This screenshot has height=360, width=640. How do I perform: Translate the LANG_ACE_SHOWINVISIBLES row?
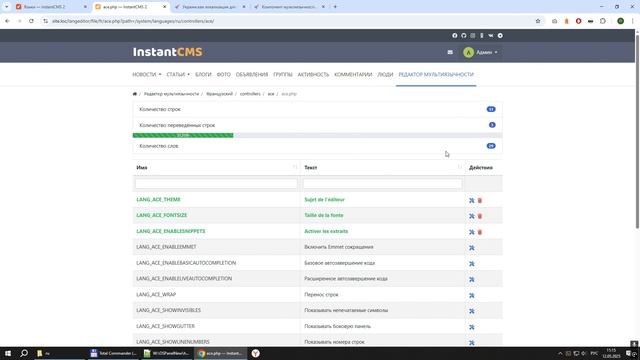(x=471, y=311)
